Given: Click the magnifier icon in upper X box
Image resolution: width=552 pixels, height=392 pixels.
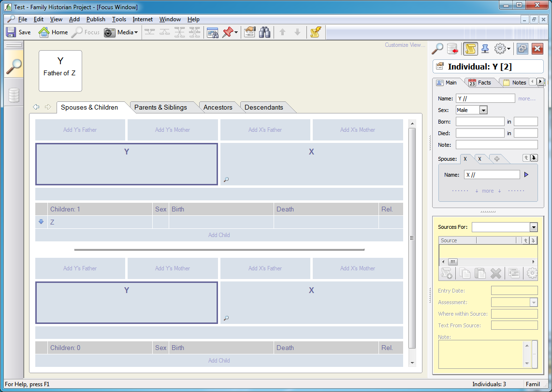Looking at the screenshot, I should pyautogui.click(x=226, y=180).
